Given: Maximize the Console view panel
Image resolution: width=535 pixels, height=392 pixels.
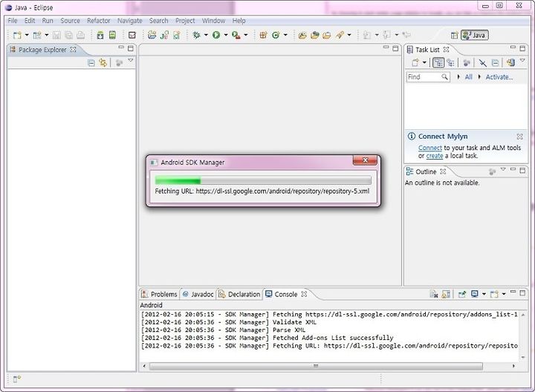Looking at the screenshot, I should pos(522,293).
